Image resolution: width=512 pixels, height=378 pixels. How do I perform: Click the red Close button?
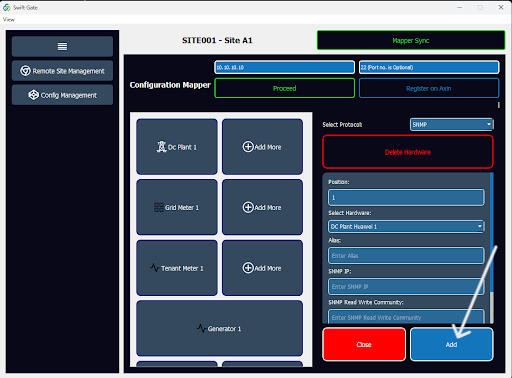click(364, 344)
